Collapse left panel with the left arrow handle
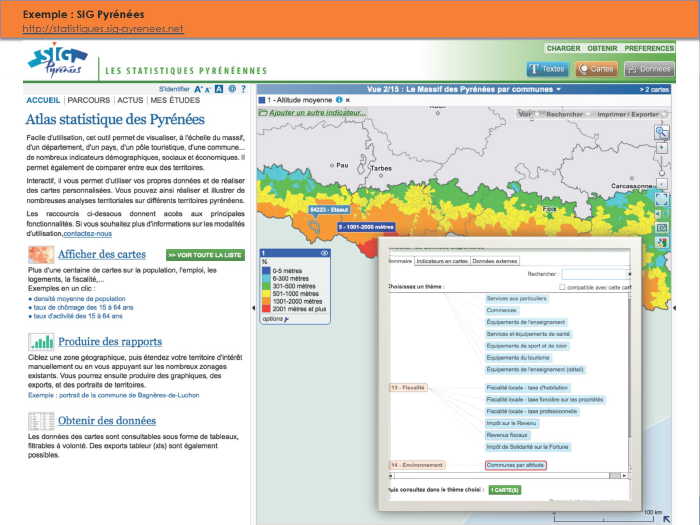 (x=254, y=308)
